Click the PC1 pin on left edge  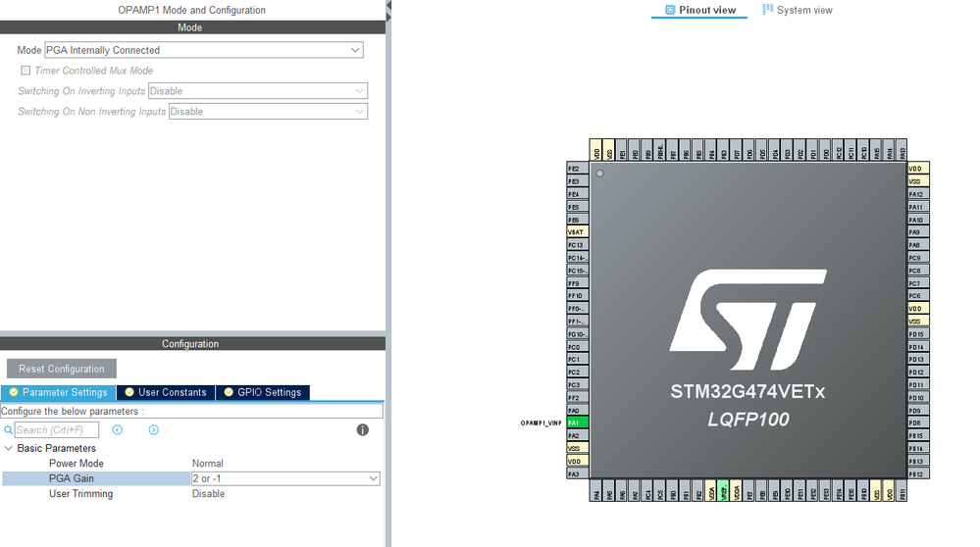click(x=577, y=359)
